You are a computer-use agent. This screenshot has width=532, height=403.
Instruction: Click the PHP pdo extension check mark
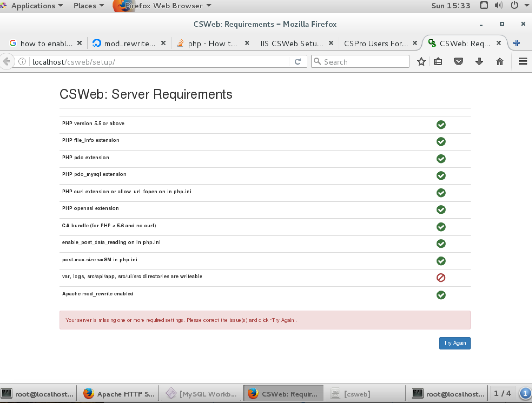[x=441, y=159]
